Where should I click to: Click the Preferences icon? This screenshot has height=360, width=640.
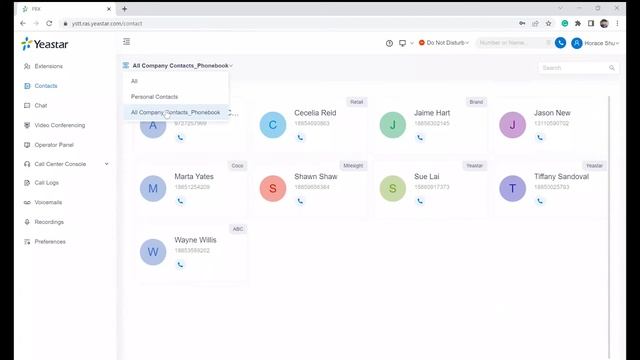27,241
